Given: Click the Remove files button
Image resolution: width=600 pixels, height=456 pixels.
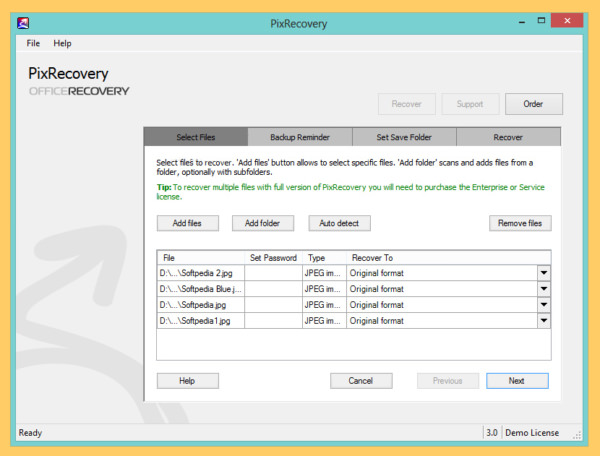Looking at the screenshot, I should pyautogui.click(x=520, y=223).
